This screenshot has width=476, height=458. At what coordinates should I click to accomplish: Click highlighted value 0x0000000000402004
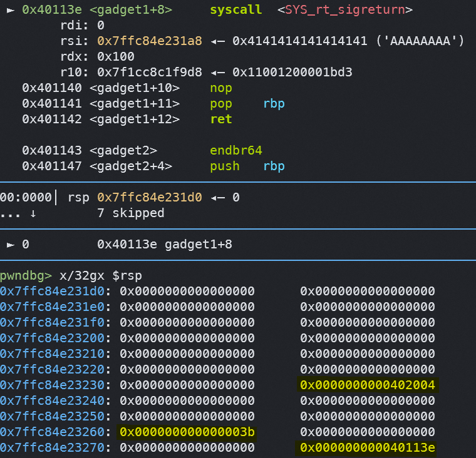tap(367, 385)
